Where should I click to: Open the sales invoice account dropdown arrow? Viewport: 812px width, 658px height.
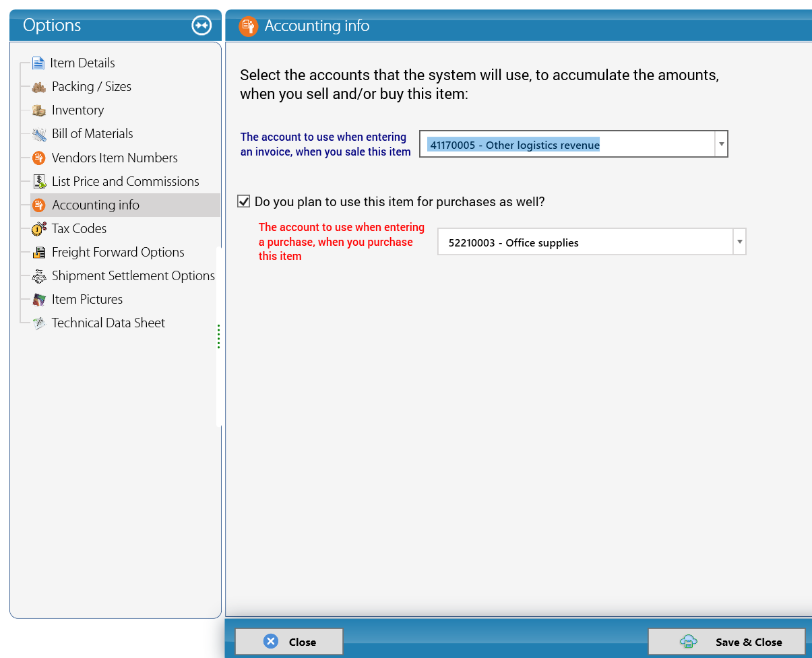pos(721,144)
